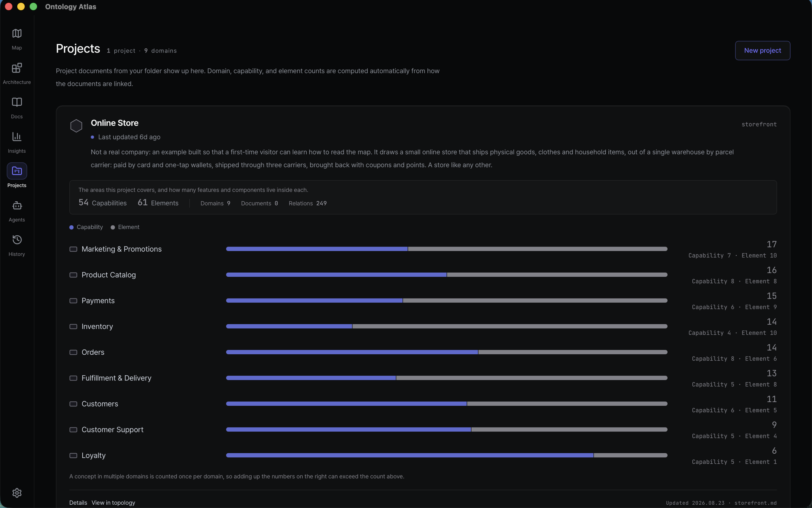
Task: Click the Orders domain icon
Action: pos(73,352)
